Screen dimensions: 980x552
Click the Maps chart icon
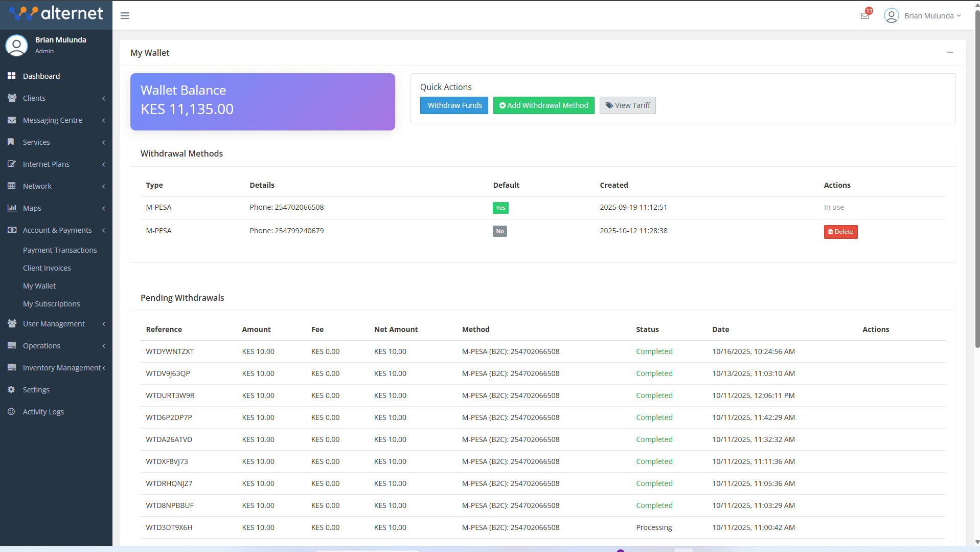click(x=11, y=208)
